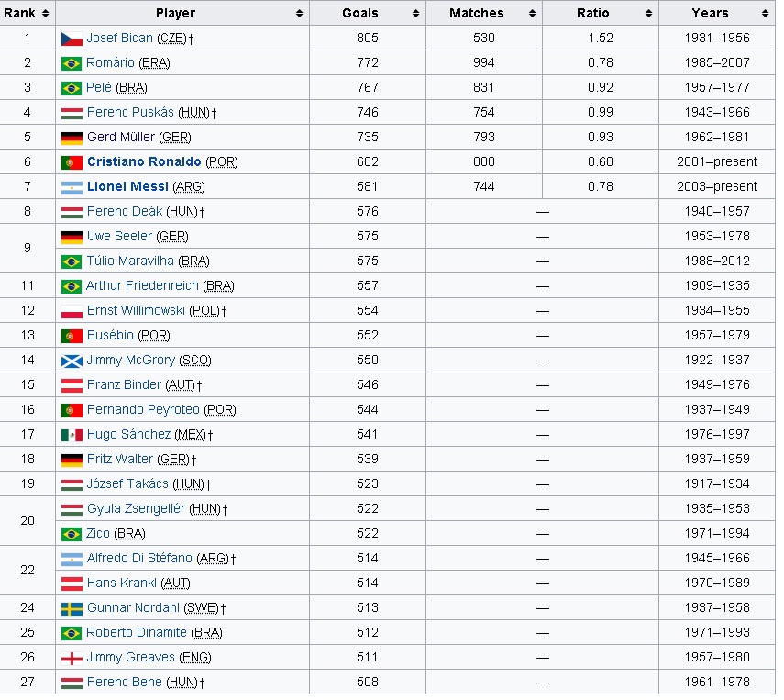Click the GER abbreviation next to Gerd Müller

(175, 138)
